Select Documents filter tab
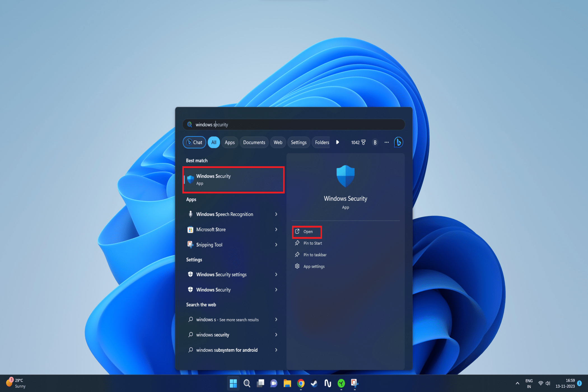Image resolution: width=588 pixels, height=392 pixels. point(255,142)
